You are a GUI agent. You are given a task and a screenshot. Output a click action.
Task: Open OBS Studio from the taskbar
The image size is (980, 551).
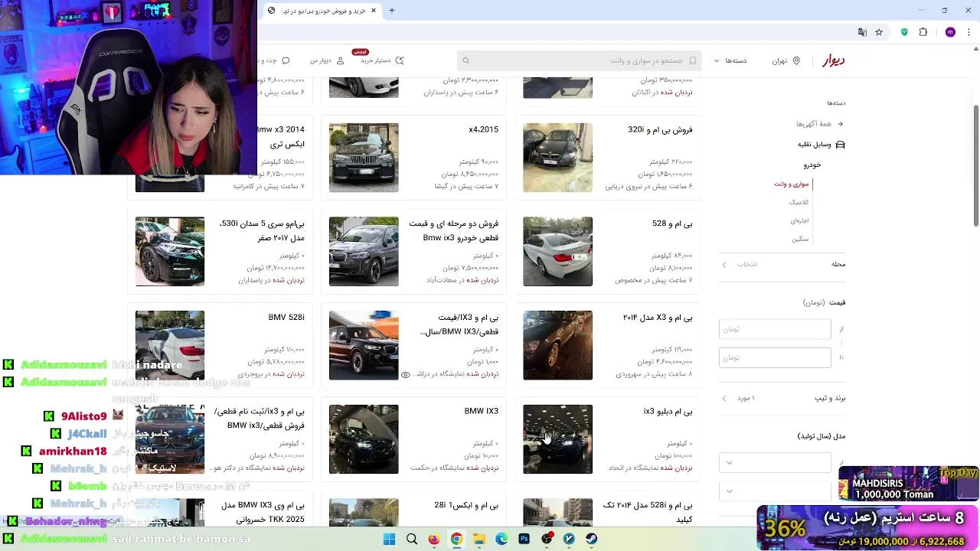[x=547, y=539]
